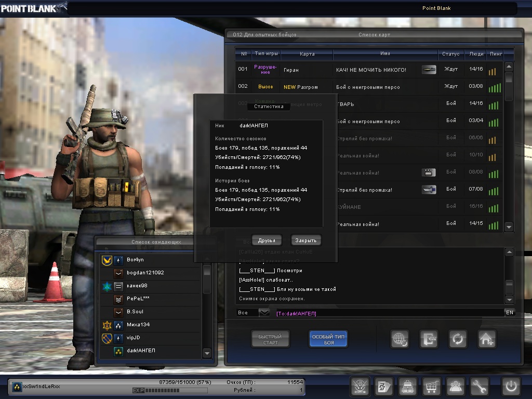The width and height of the screenshot is (532, 399).
Task: Open the community friends icon
Action: 455,386
